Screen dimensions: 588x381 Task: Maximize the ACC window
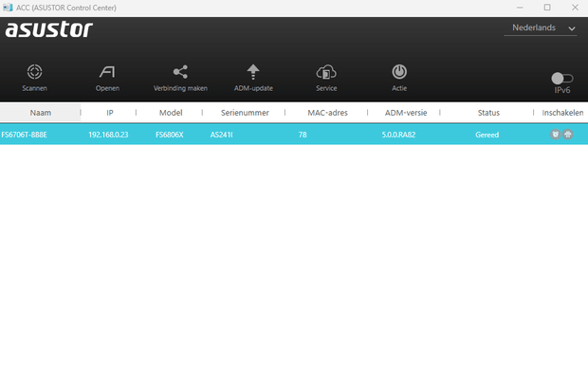tap(547, 8)
